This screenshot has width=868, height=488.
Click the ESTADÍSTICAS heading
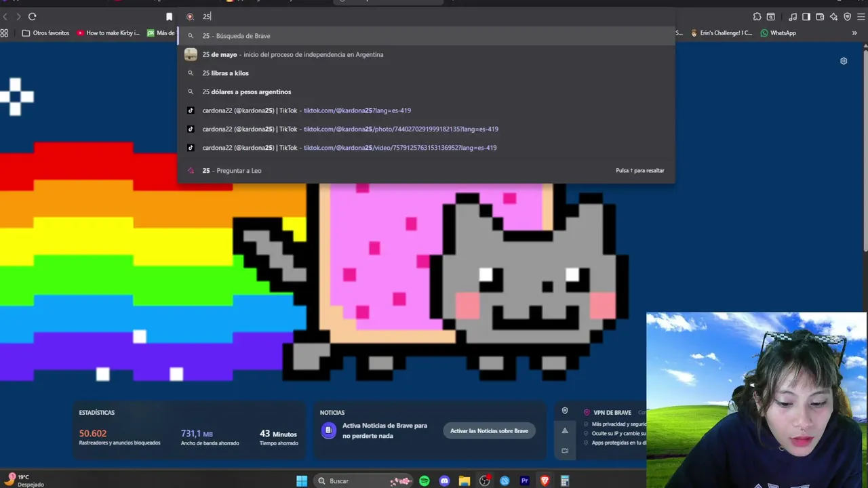coord(96,413)
